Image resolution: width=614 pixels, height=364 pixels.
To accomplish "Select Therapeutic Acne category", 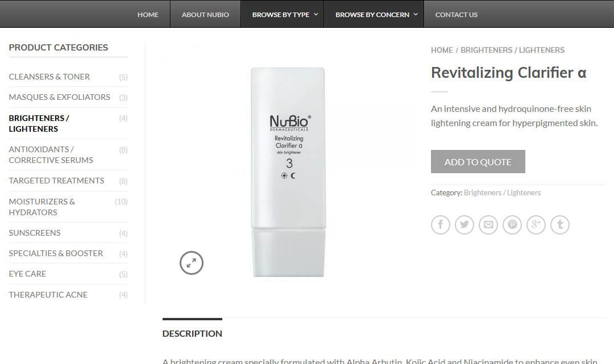I will [x=48, y=294].
